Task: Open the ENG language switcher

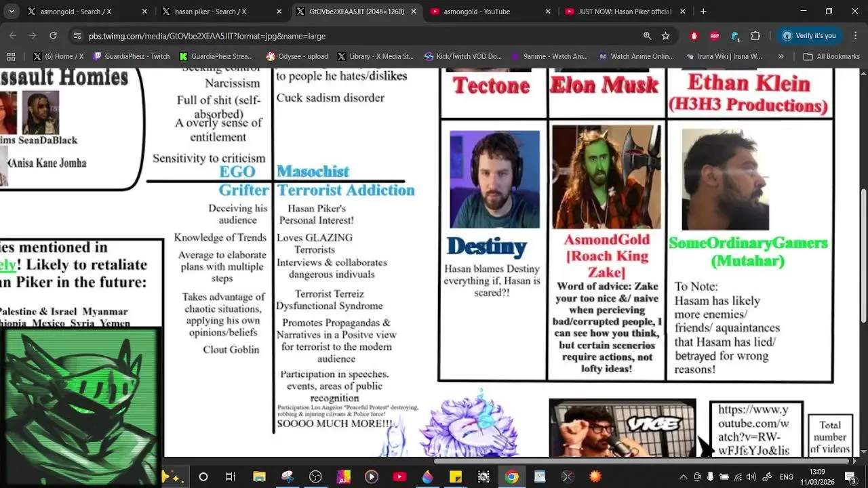Action: tap(786, 476)
